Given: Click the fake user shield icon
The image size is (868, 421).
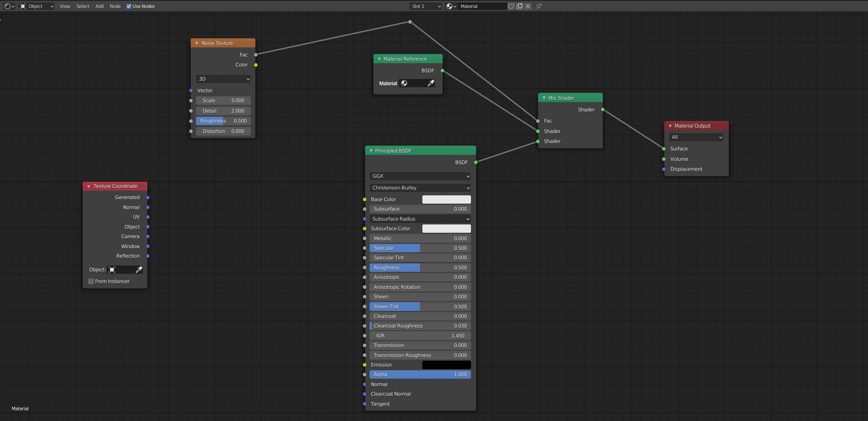Looking at the screenshot, I should point(511,6).
